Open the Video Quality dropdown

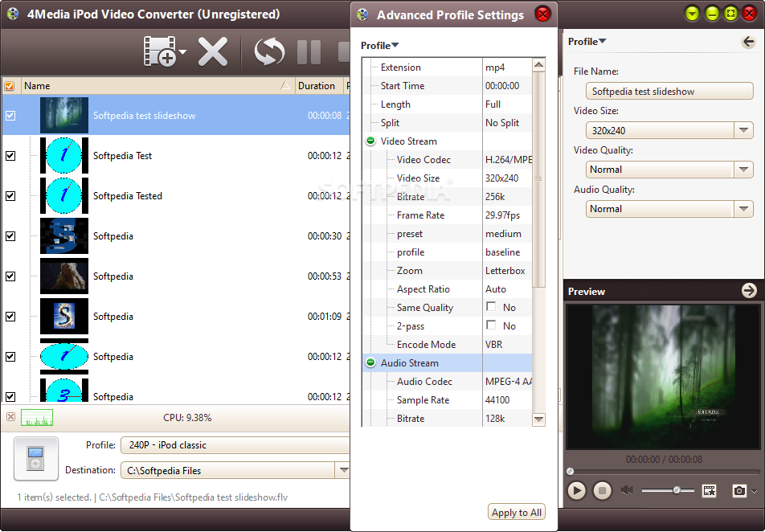(x=743, y=170)
